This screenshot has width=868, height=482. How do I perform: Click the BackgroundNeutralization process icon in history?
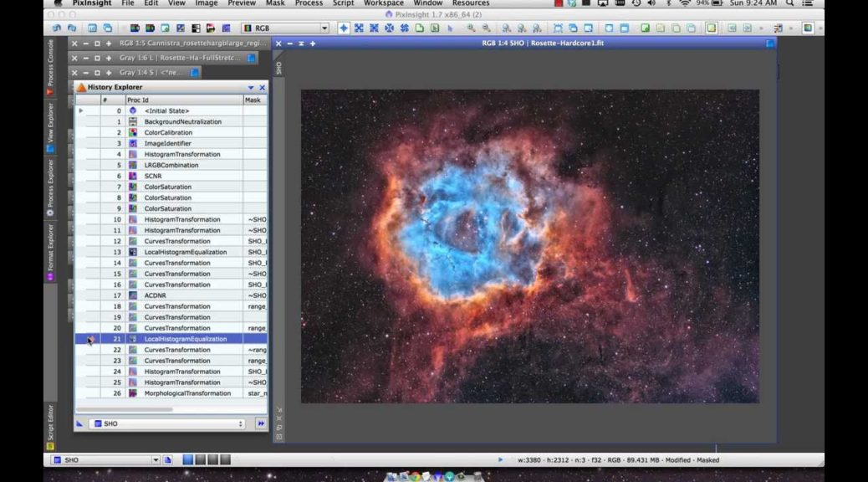pos(133,122)
